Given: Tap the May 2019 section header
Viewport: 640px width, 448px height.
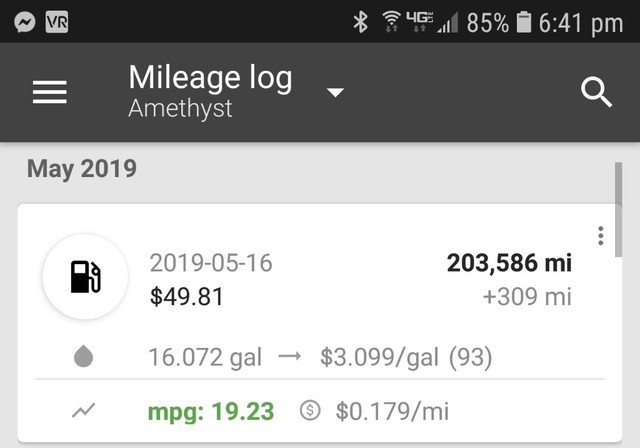Looking at the screenshot, I should coord(82,169).
